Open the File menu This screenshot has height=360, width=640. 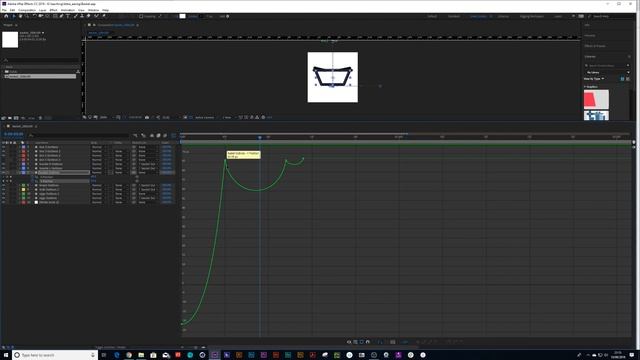[x=4, y=10]
